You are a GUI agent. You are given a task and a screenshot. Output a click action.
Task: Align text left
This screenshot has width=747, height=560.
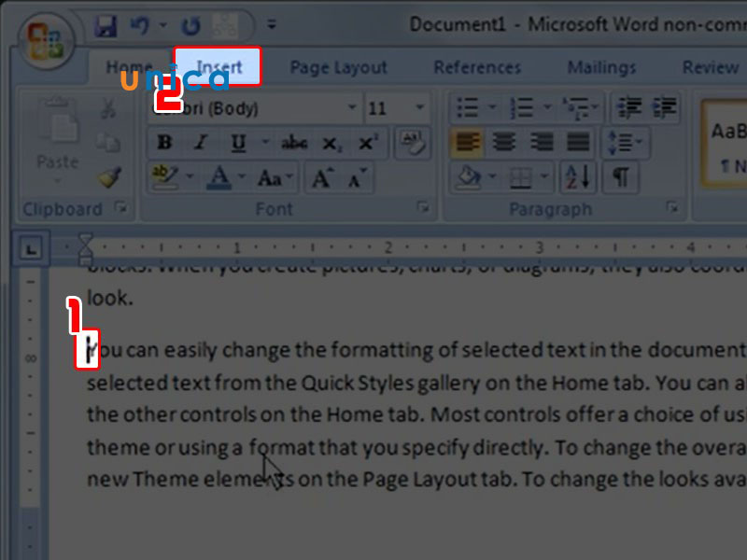tap(468, 142)
